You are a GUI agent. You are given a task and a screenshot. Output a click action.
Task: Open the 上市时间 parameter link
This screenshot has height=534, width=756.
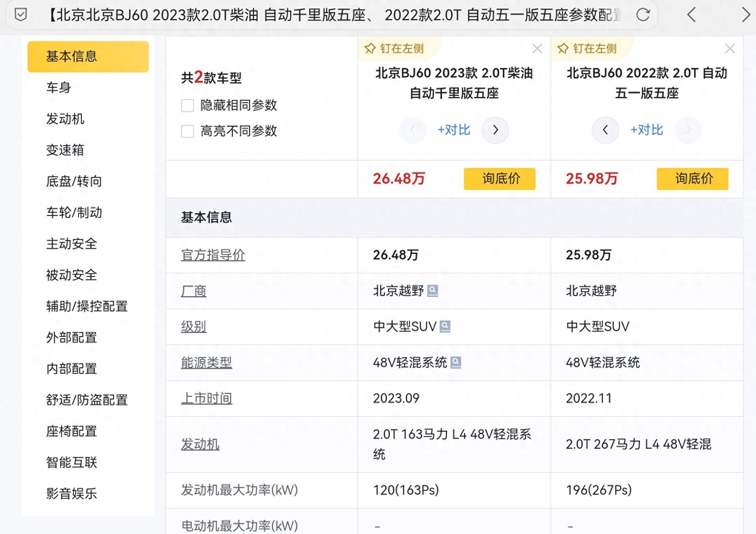point(206,398)
